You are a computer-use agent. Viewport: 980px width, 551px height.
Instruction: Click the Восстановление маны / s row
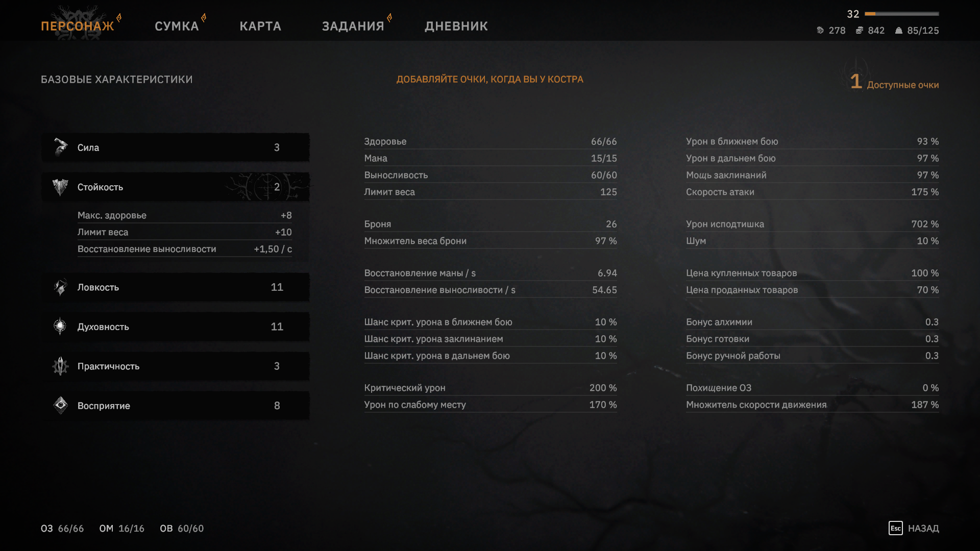point(491,273)
